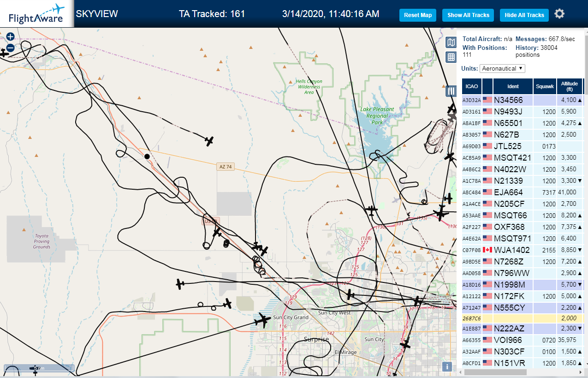Click Lake Pleasant Regional Park label
This screenshot has height=378, width=588.
point(377,116)
